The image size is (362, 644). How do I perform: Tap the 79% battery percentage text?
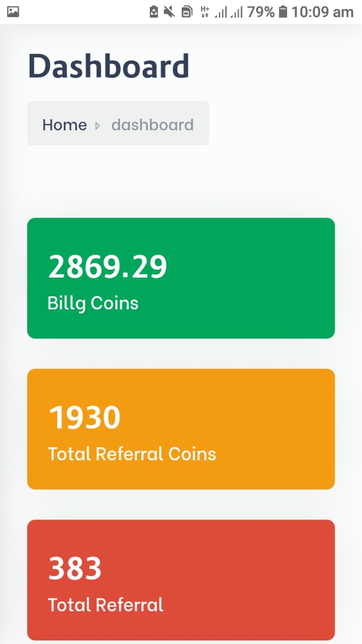[x=261, y=12]
